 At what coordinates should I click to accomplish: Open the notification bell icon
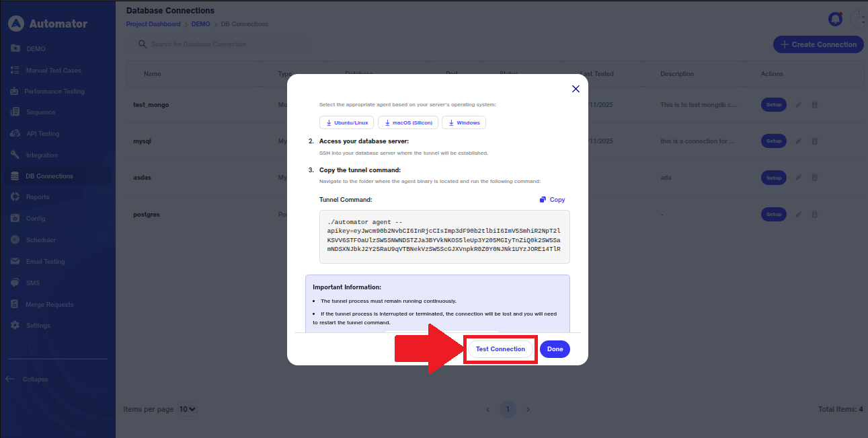point(836,19)
